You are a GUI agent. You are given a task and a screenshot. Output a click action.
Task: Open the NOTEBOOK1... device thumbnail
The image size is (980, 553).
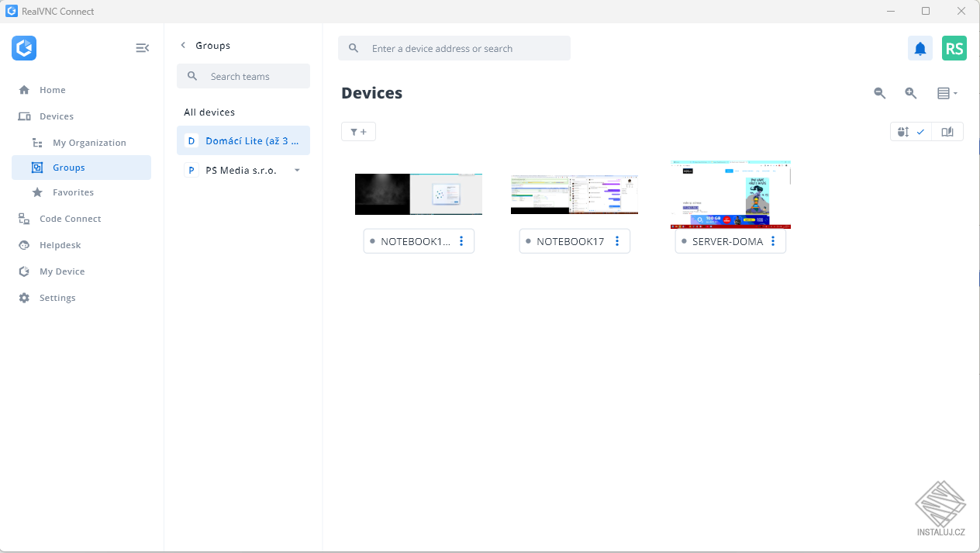pyautogui.click(x=419, y=194)
